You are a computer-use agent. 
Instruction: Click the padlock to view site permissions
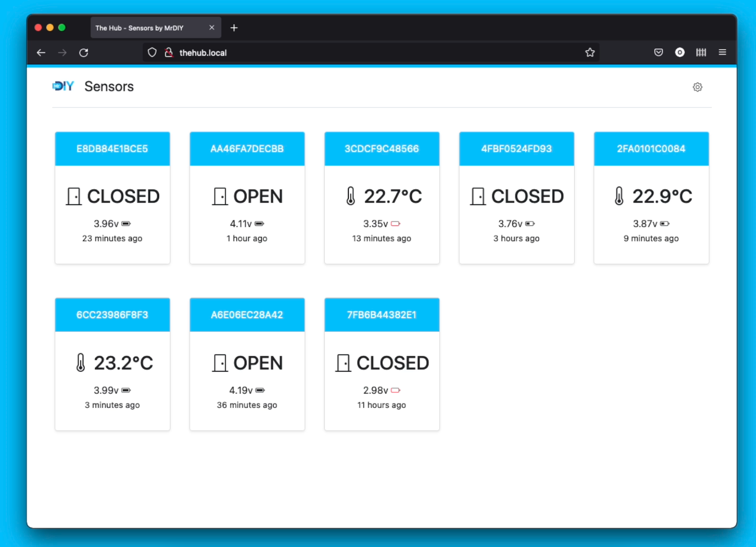click(168, 52)
